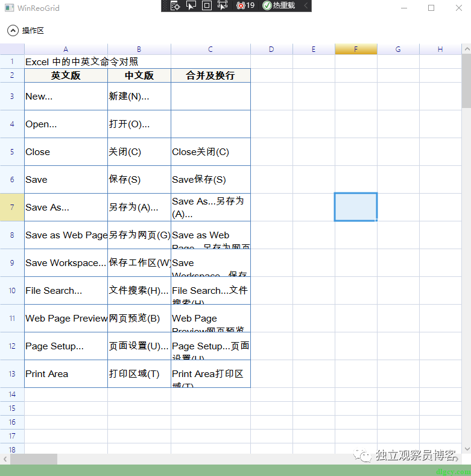This screenshot has height=476, width=471.
Task: Toggle Track Focused Element icon
Action: point(223,5)
